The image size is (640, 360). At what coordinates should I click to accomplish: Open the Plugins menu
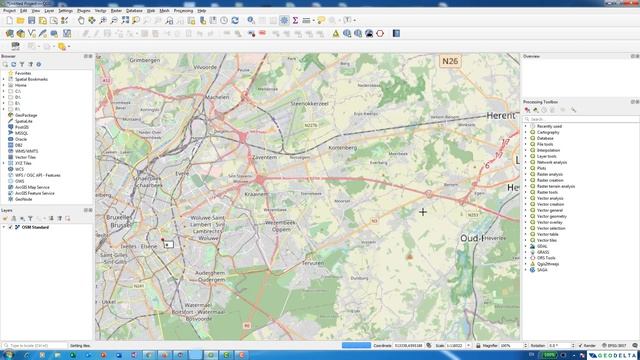[84, 11]
